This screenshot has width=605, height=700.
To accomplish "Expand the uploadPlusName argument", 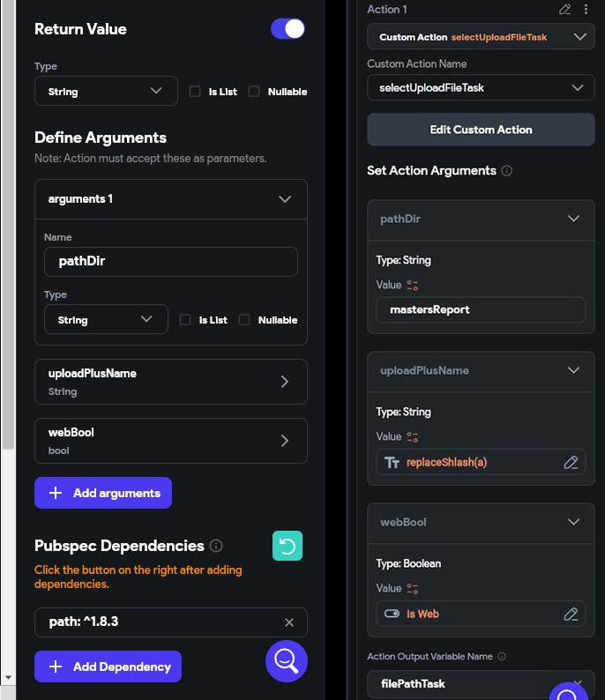I will click(284, 382).
